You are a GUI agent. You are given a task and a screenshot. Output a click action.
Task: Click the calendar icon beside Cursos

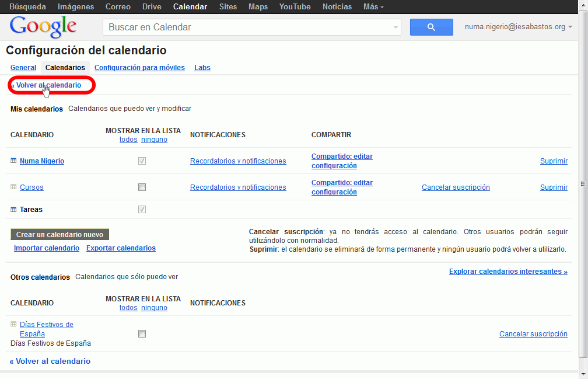click(x=13, y=187)
